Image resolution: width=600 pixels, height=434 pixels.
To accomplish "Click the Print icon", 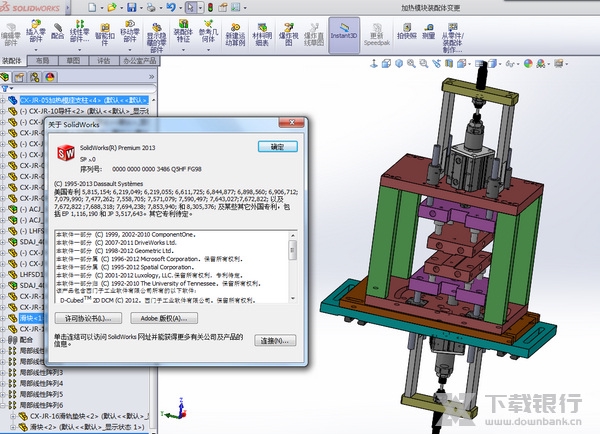I will pyautogui.click(x=152, y=7).
